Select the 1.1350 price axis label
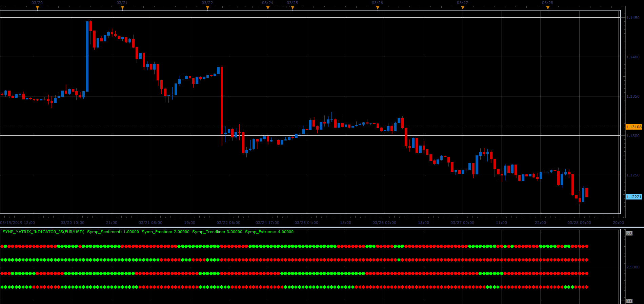The width and height of the screenshot is (644, 304). tap(633, 96)
